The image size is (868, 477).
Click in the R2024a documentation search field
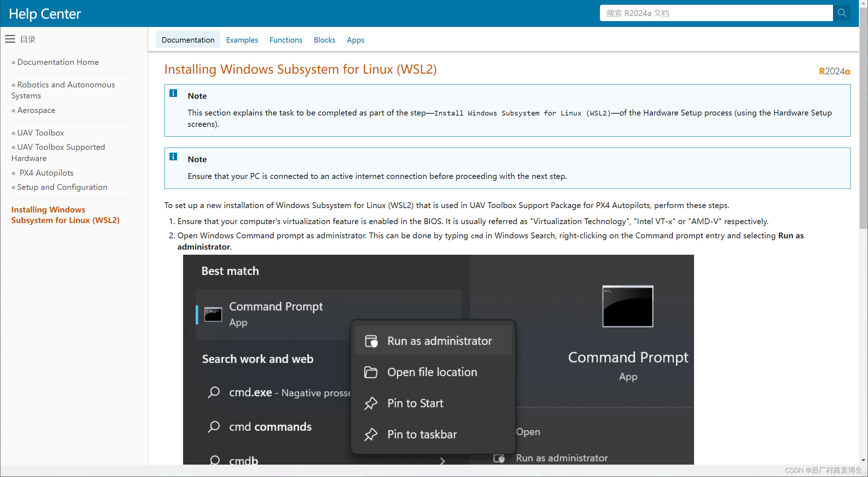coord(716,13)
